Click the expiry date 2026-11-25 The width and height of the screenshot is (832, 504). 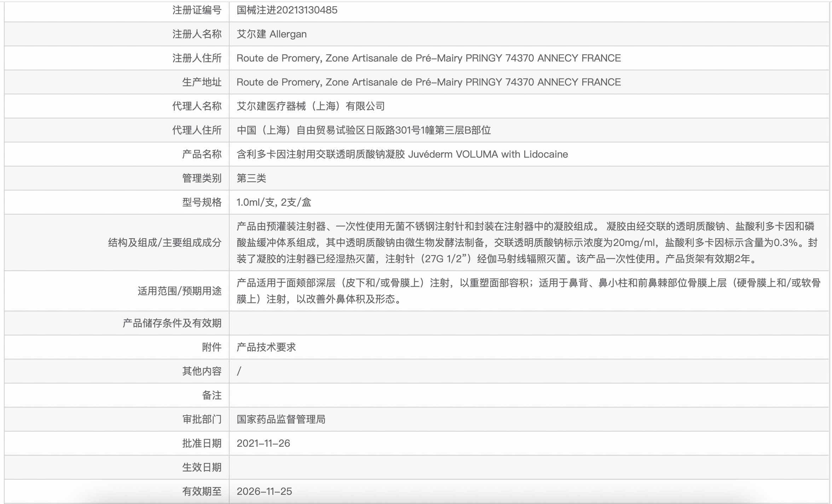point(264,491)
